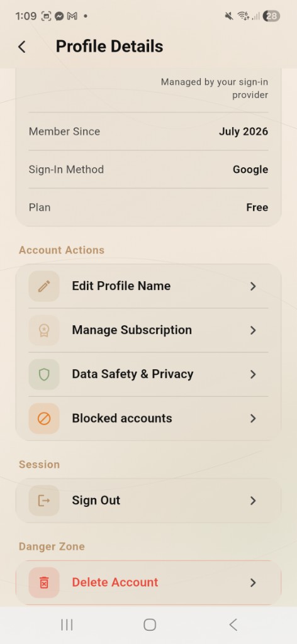
Task: Open the chevron next to Data Safety & Privacy
Action: click(253, 374)
